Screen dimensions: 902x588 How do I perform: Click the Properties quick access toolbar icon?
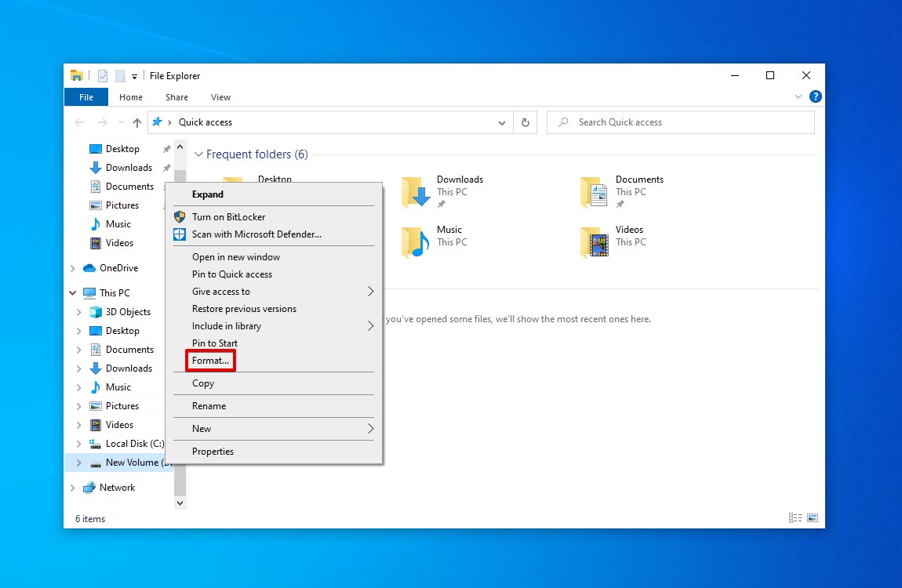pos(103,76)
